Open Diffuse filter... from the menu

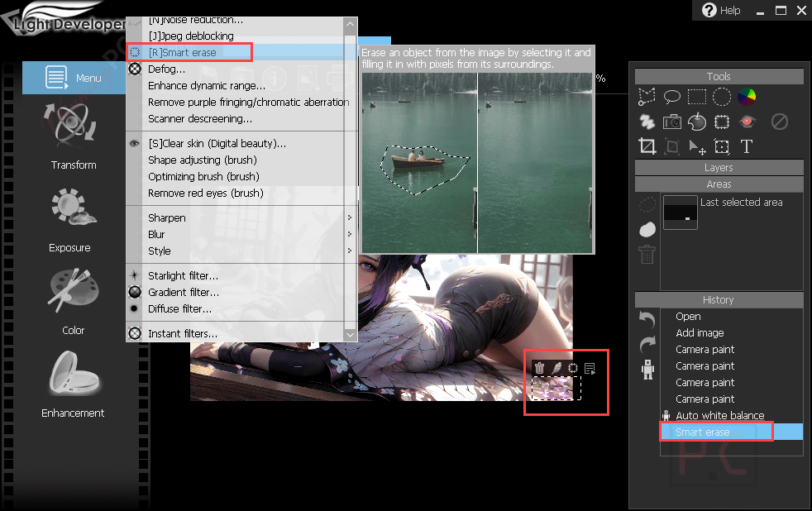click(235, 309)
